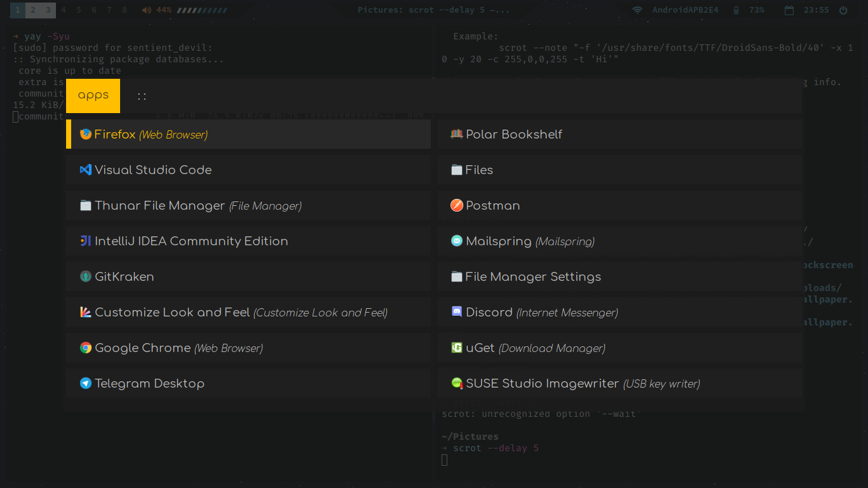
Task: Click the Postman icon
Action: coord(456,205)
